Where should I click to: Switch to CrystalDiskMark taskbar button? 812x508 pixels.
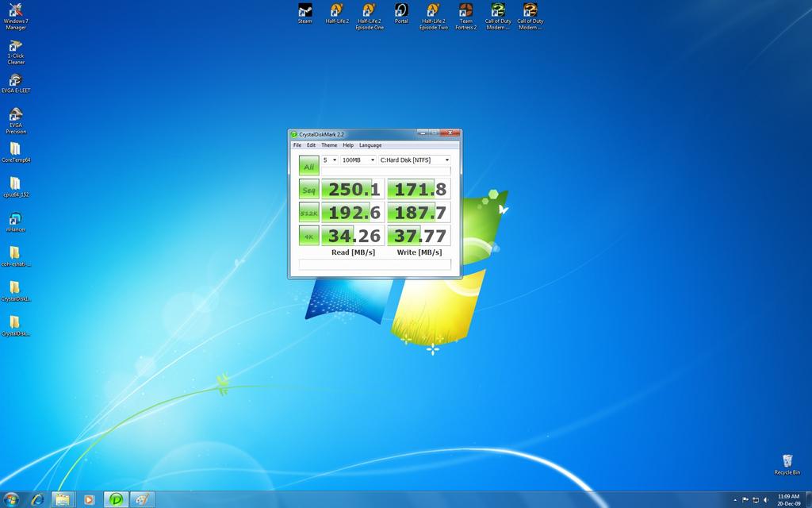[x=116, y=500]
